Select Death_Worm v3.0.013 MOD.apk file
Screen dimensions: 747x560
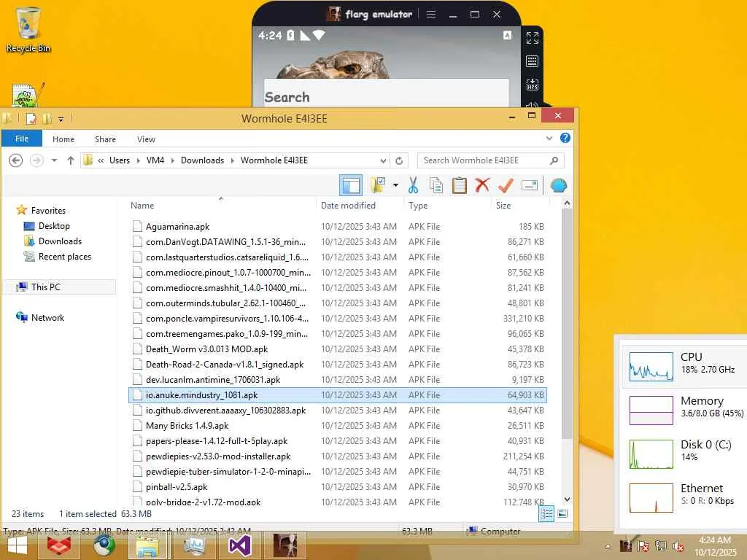337,349
